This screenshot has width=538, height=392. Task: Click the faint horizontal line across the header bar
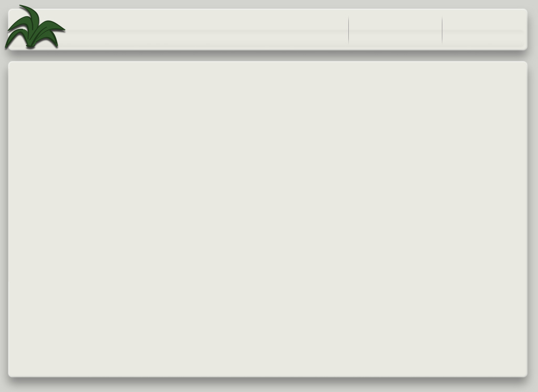click(x=267, y=31)
